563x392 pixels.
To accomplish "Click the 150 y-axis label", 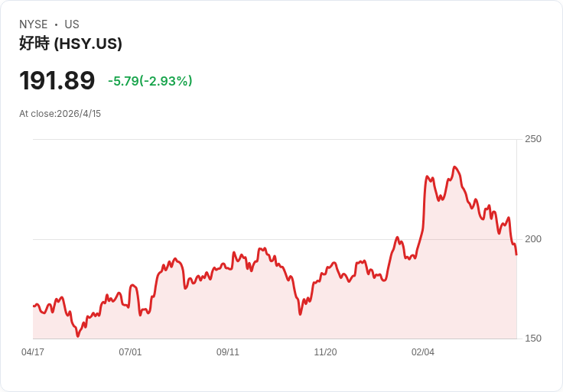I will (532, 339).
